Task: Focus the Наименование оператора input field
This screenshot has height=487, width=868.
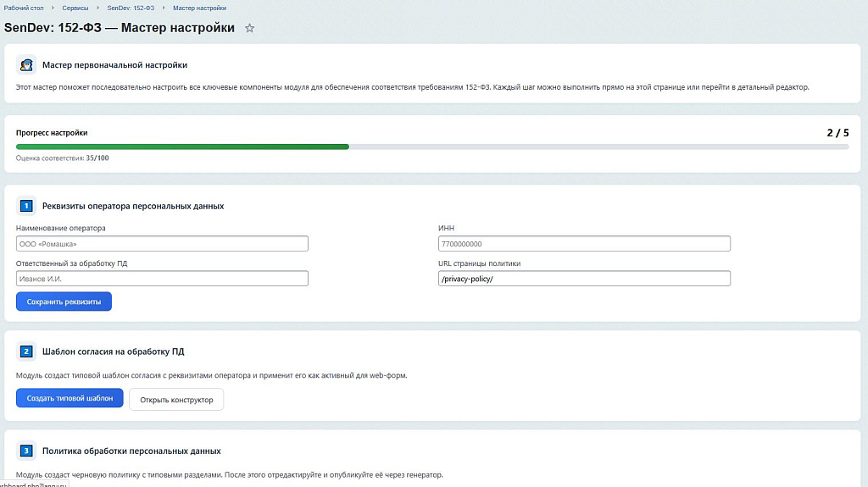Action: click(x=162, y=244)
